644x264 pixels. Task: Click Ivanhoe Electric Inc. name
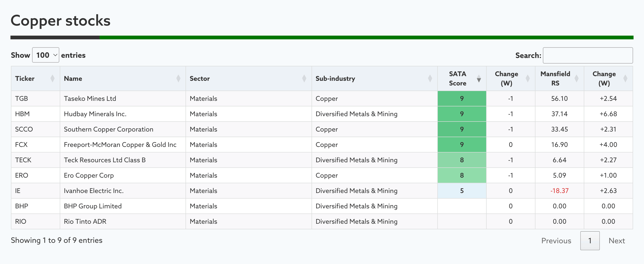[x=94, y=191]
